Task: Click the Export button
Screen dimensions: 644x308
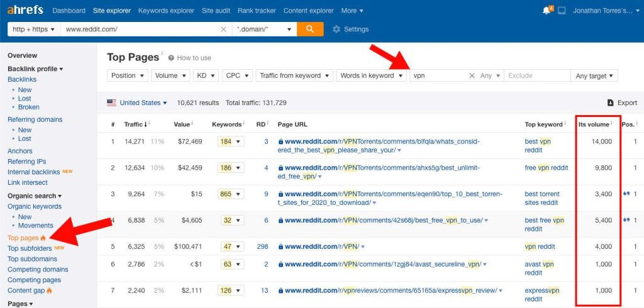Action: coord(622,102)
